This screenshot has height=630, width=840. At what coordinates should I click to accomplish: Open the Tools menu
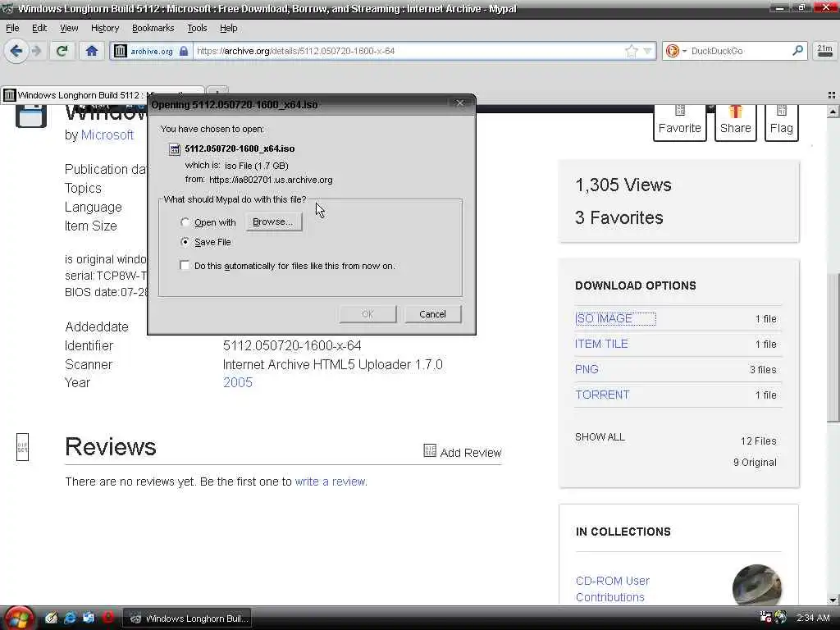[x=197, y=29]
